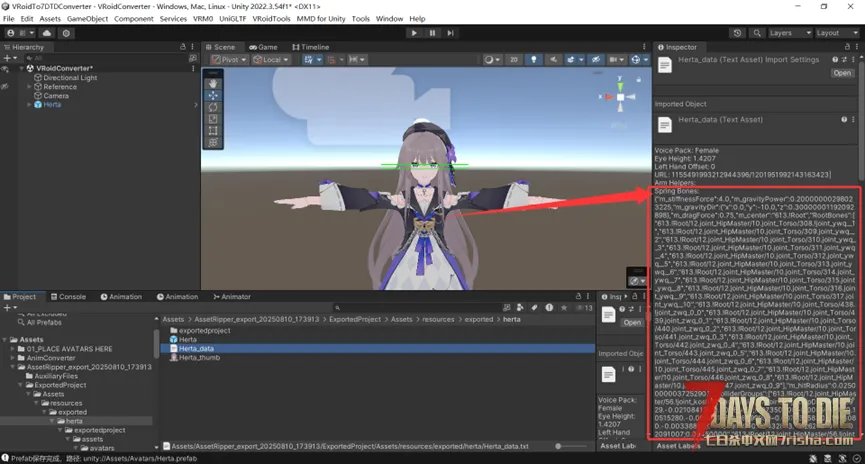Expand 01_PLACE AVATARS HERE folder
This screenshot has height=464, width=865.
pyautogui.click(x=13, y=349)
